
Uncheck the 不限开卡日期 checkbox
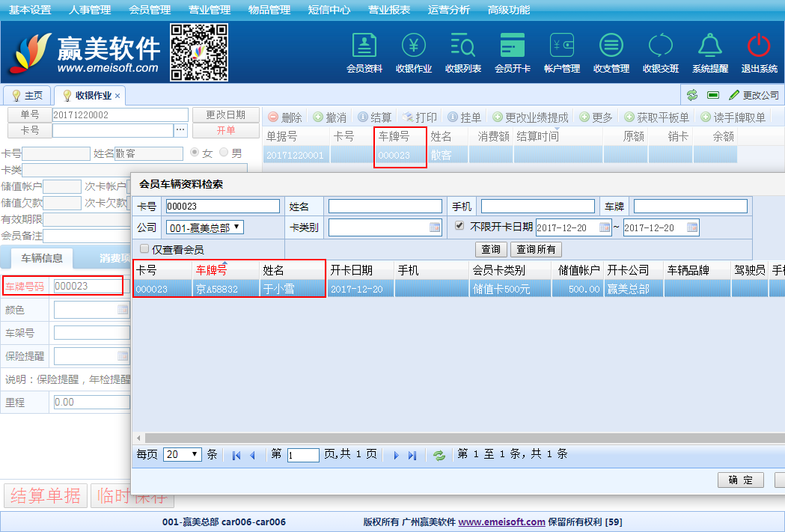click(x=459, y=227)
